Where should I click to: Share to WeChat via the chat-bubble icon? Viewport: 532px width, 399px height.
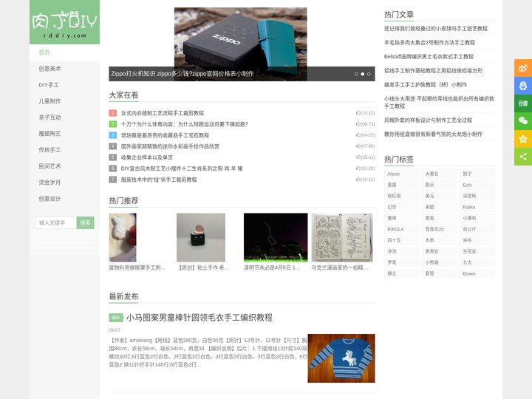tap(523, 120)
